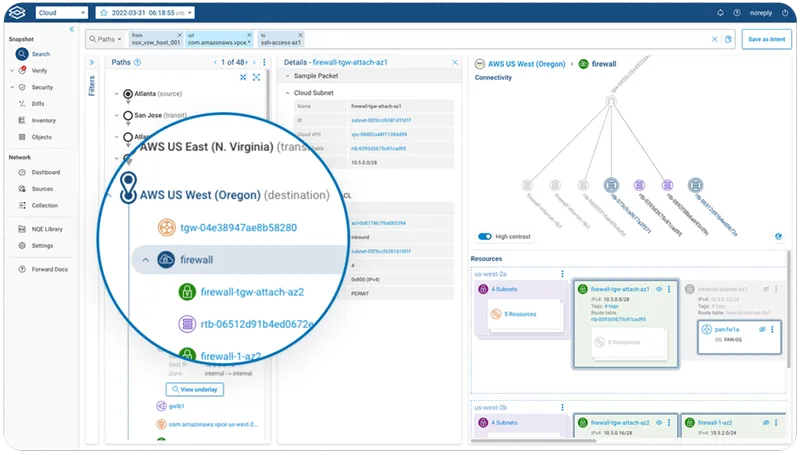This screenshot has height=455, width=800.
Task: Toggle the High contrast switch
Action: point(486,237)
